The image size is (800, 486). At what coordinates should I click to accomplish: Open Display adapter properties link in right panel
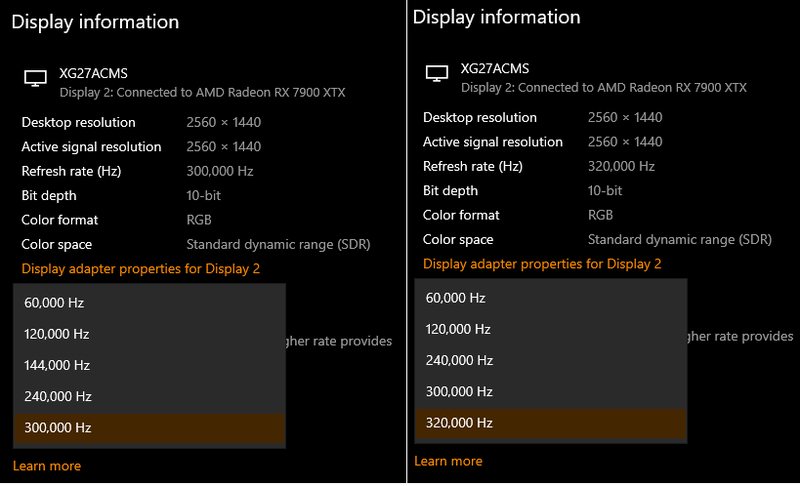click(x=542, y=264)
